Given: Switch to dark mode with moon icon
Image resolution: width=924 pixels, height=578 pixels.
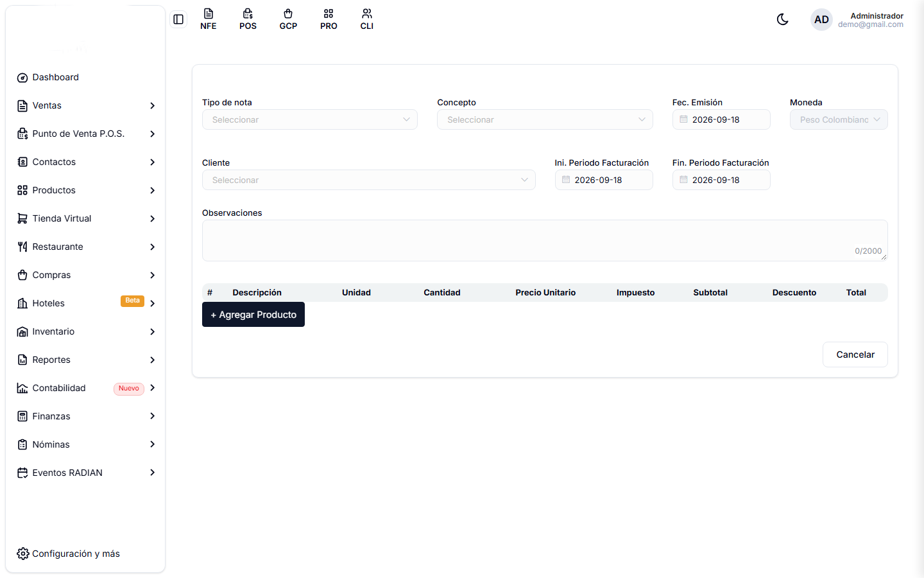Looking at the screenshot, I should tap(782, 19).
